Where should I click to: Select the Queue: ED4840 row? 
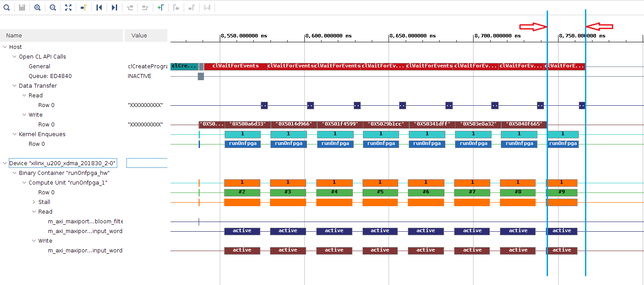[x=50, y=76]
